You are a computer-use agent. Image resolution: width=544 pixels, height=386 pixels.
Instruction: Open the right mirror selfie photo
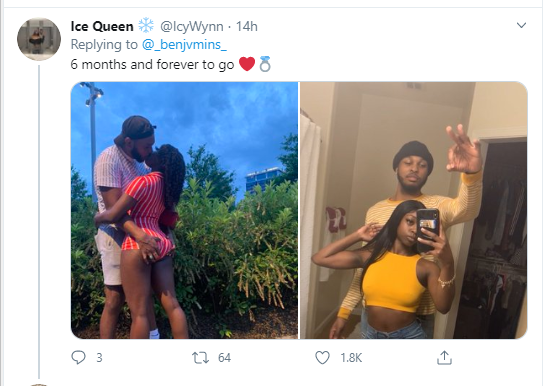click(x=414, y=210)
